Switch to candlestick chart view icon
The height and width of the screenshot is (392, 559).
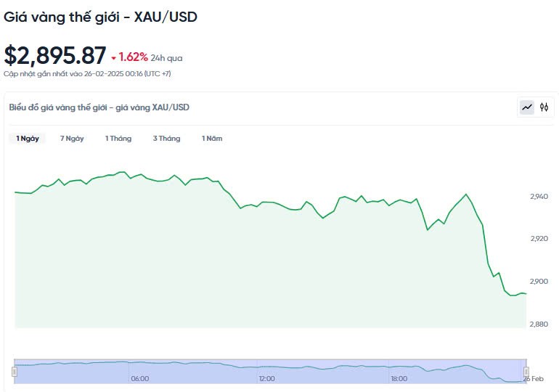pyautogui.click(x=544, y=107)
